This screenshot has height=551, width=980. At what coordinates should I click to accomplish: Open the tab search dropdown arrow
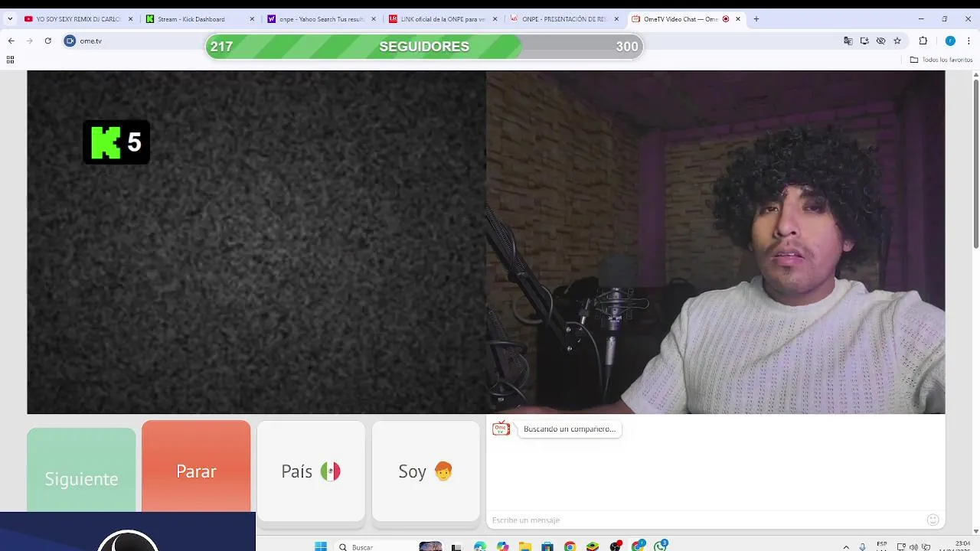pyautogui.click(x=10, y=19)
